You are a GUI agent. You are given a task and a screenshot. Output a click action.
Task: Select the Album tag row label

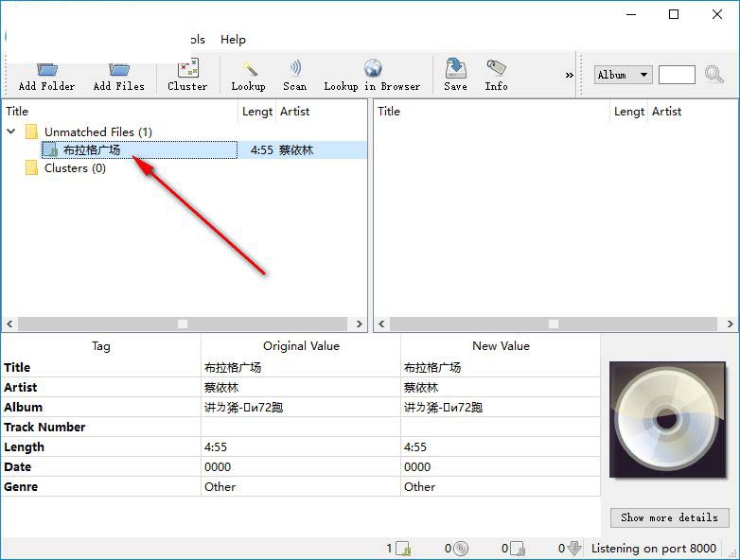point(23,407)
